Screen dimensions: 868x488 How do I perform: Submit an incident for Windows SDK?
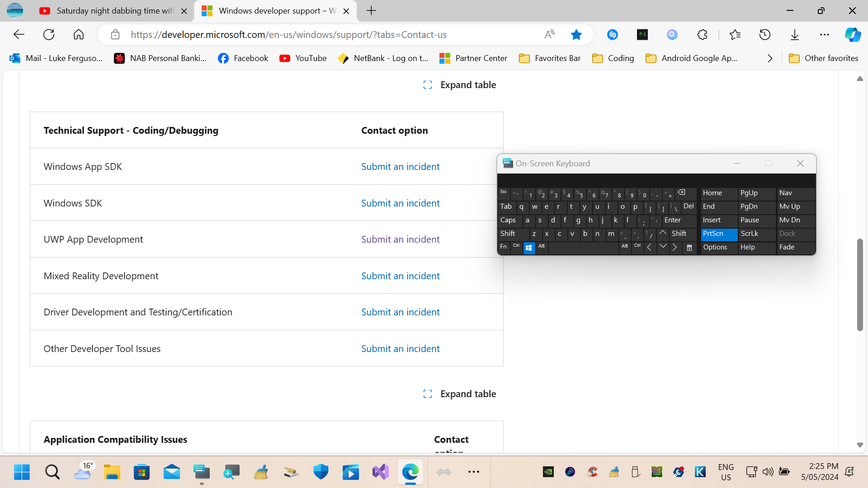400,203
